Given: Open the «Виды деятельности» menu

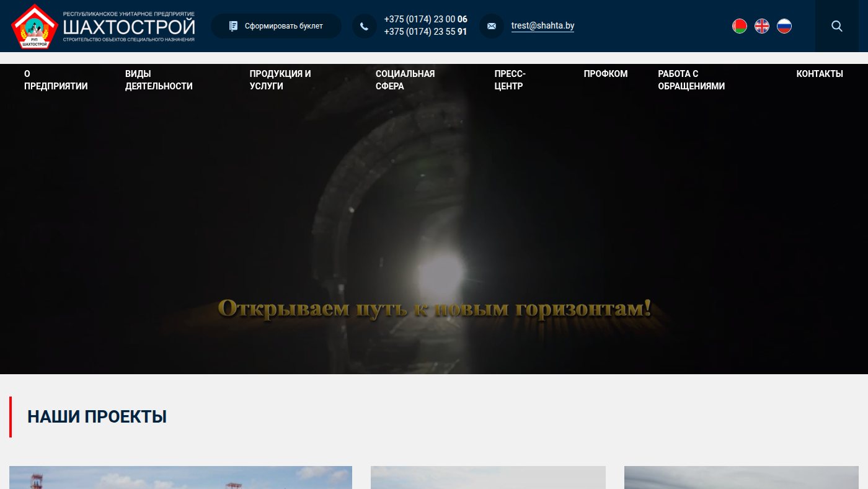Looking at the screenshot, I should [x=159, y=80].
